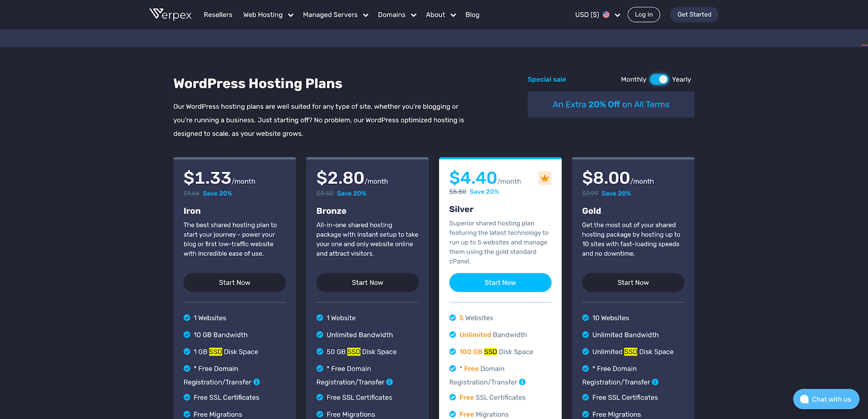The width and height of the screenshot is (868, 419).
Task: Open the USD ($) currency selector
Action: point(597,15)
